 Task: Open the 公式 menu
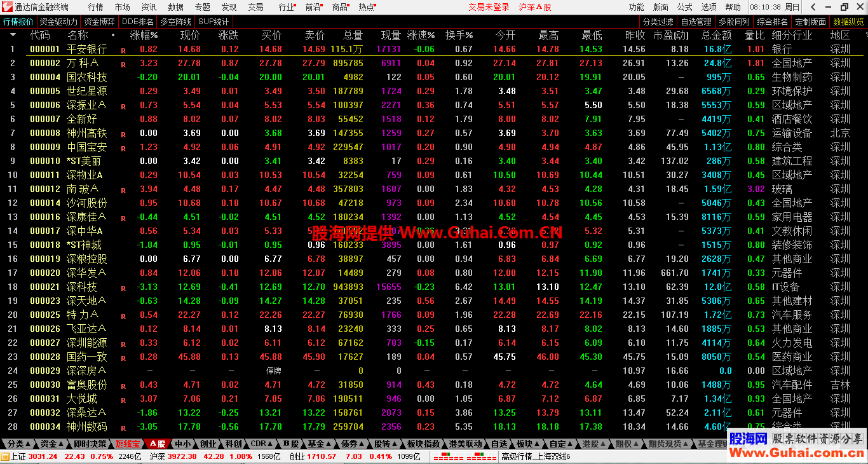point(685,7)
